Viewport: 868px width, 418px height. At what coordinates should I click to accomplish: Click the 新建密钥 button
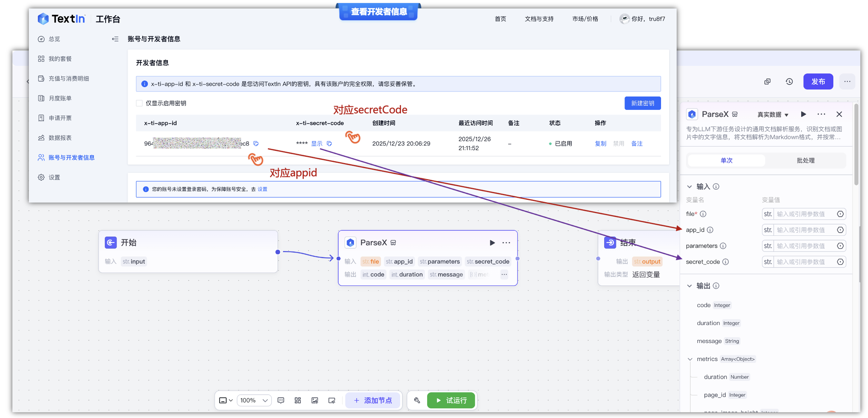point(642,103)
